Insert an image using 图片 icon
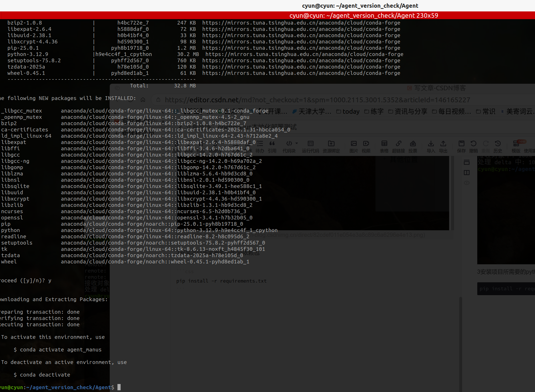The image size is (535, 392). pyautogui.click(x=354, y=147)
